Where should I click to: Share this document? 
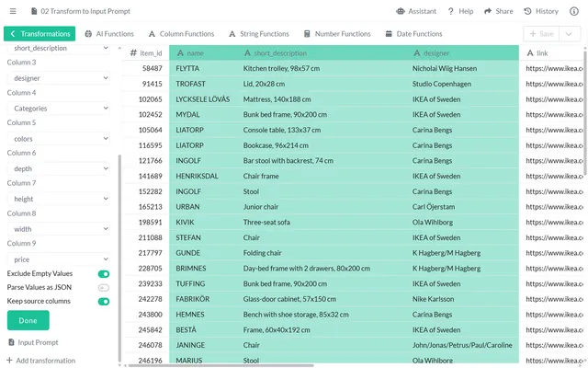tap(498, 11)
